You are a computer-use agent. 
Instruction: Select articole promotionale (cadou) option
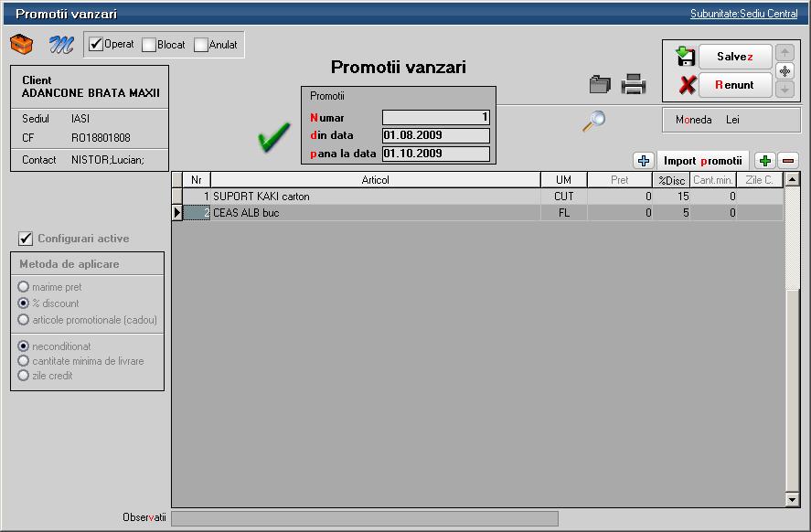tap(23, 320)
